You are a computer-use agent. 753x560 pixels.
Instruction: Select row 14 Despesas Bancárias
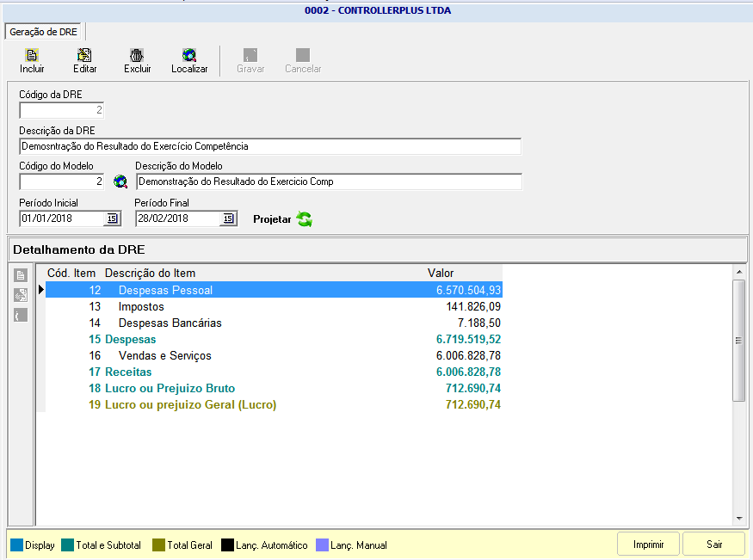coord(274,323)
